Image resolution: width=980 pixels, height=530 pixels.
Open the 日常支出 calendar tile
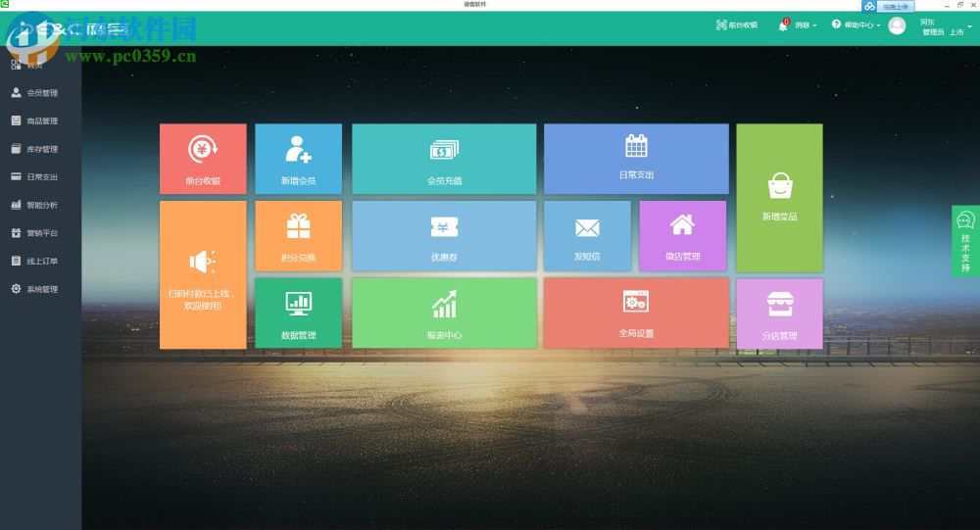636,159
